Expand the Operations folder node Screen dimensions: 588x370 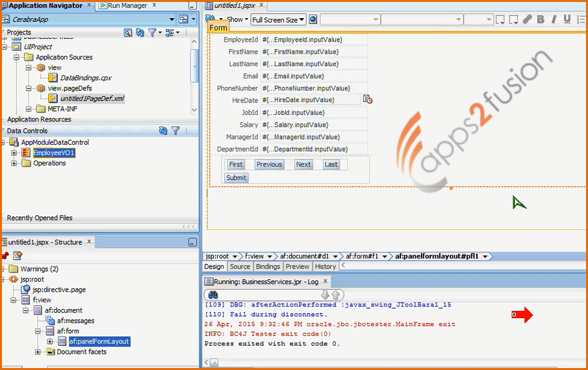pyautogui.click(x=14, y=164)
